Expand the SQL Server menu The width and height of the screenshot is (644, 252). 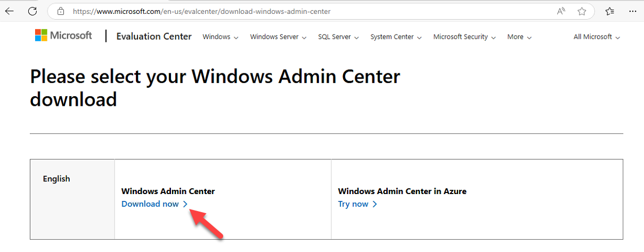click(338, 37)
